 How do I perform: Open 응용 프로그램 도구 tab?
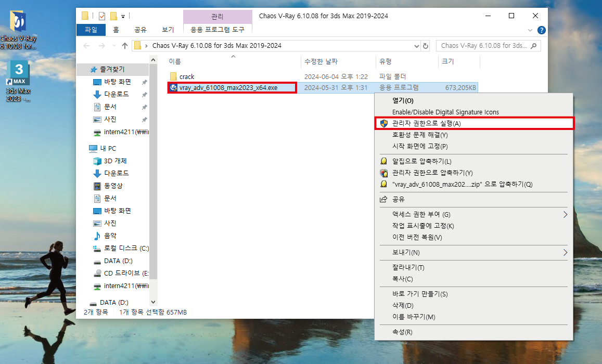tap(217, 30)
